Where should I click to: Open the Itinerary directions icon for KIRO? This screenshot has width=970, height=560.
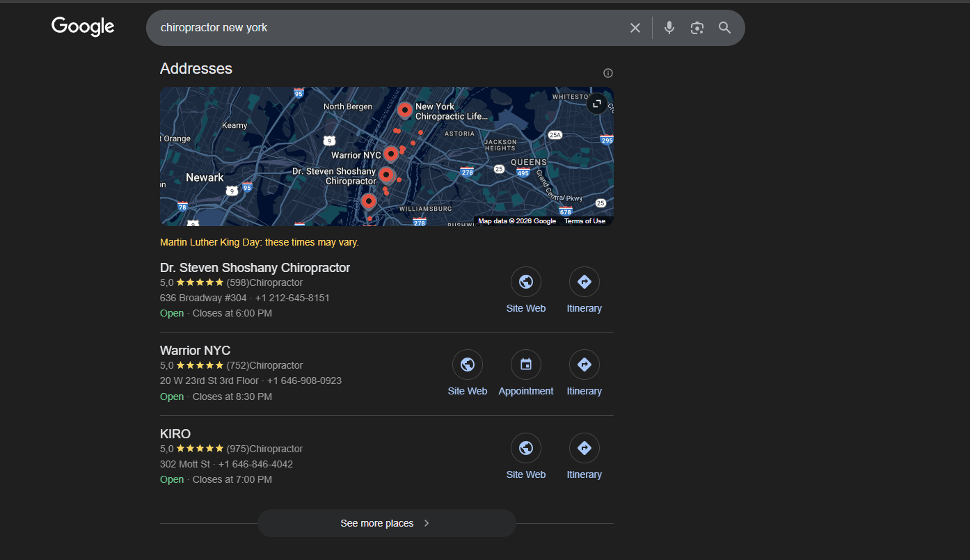[x=584, y=448]
